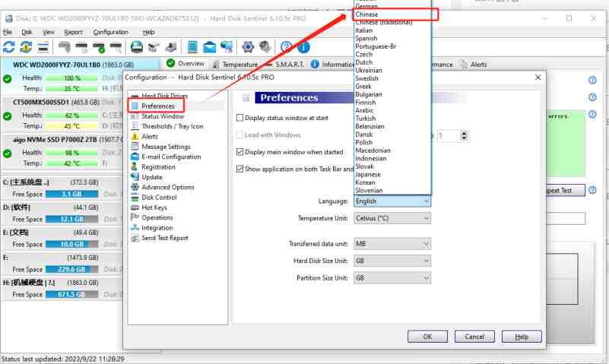The width and height of the screenshot is (609, 364).
Task: Click the blue Help question mark toolbar icon
Action: tap(287, 47)
